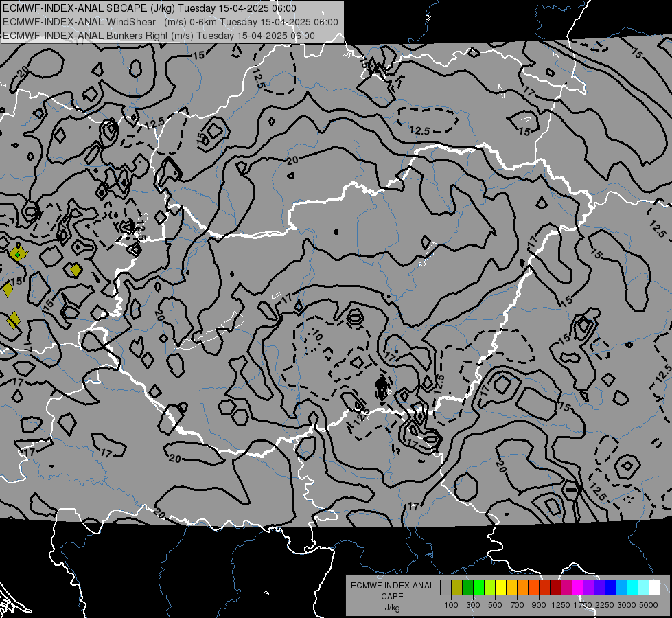Pick the pale cyan swatch before 5000
The width and height of the screenshot is (672, 618).
644,588
